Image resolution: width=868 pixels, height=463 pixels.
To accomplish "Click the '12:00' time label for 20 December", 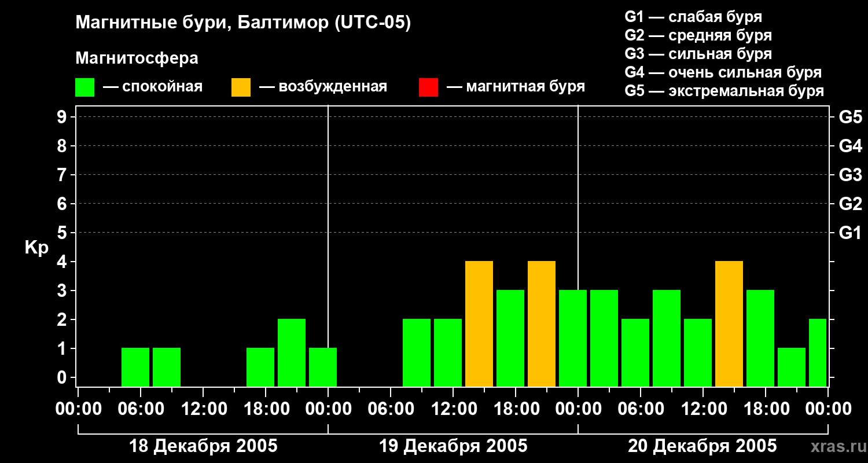I will coord(703,409).
